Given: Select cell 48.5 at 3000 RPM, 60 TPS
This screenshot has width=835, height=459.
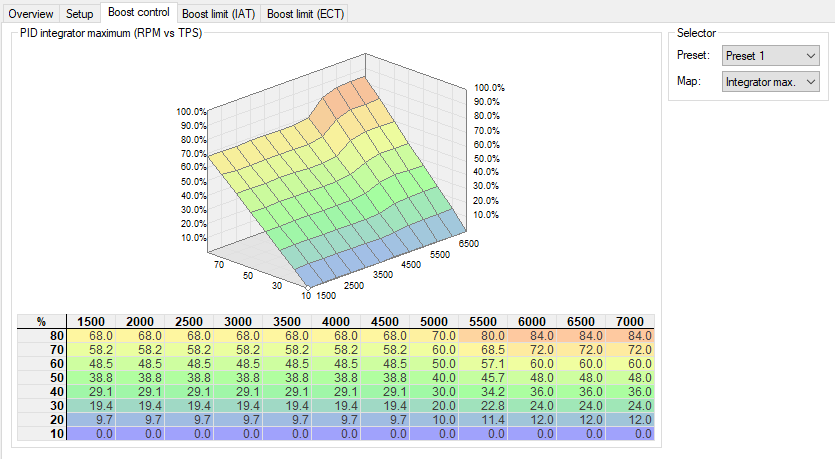Looking at the screenshot, I should 238,364.
